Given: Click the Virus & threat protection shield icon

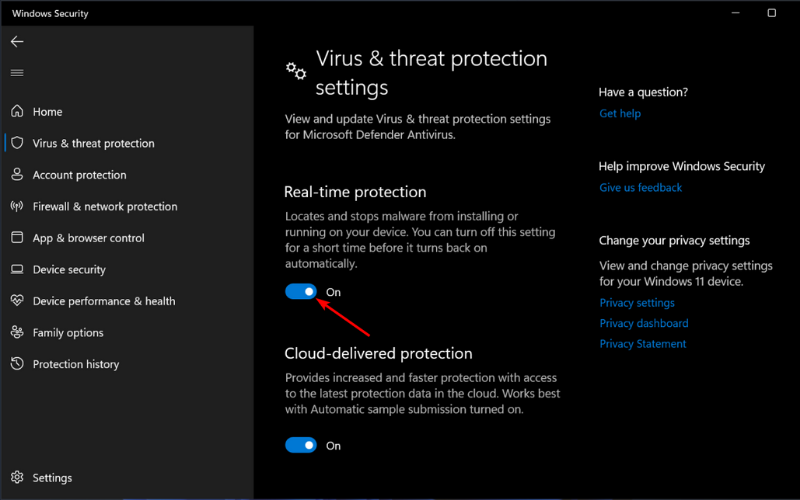Looking at the screenshot, I should point(17,143).
